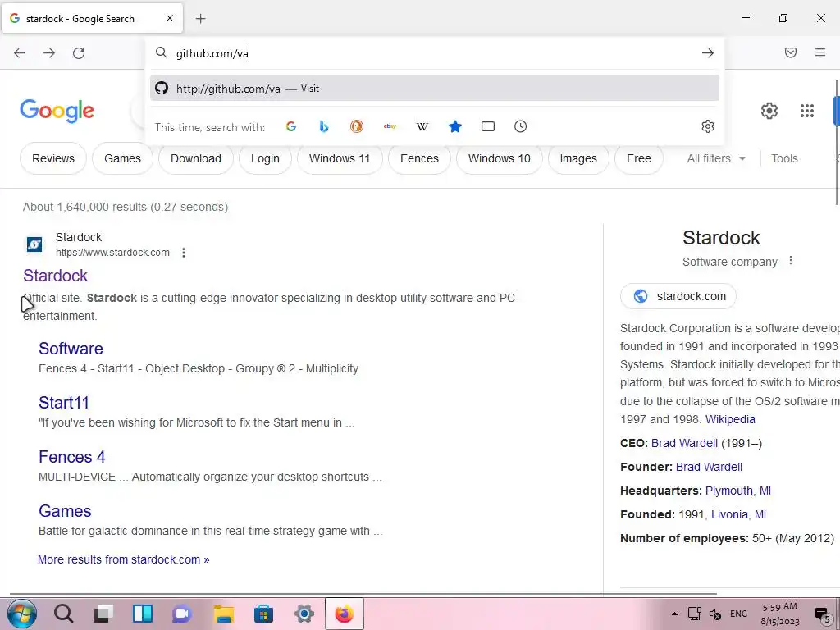Viewport: 840px width, 630px height.
Task: Search this time with Bing
Action: [323, 126]
